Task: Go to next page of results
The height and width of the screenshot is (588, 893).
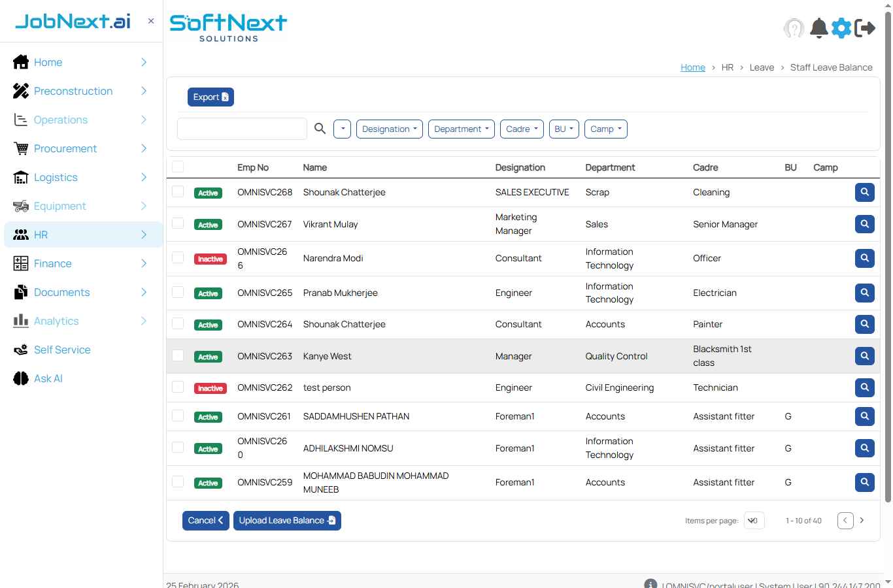Action: point(862,520)
